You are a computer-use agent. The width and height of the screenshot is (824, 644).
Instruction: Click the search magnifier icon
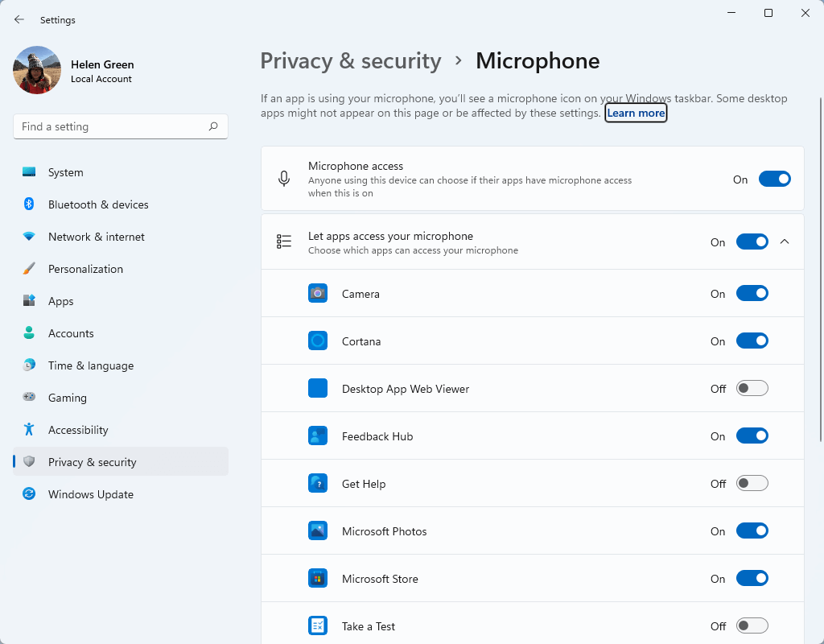(x=212, y=126)
